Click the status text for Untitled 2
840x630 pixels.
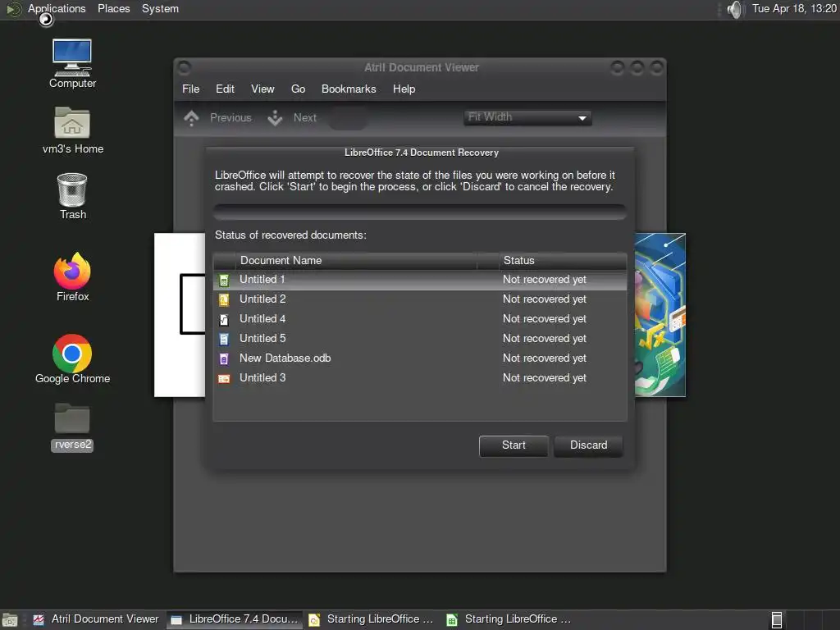tap(545, 299)
